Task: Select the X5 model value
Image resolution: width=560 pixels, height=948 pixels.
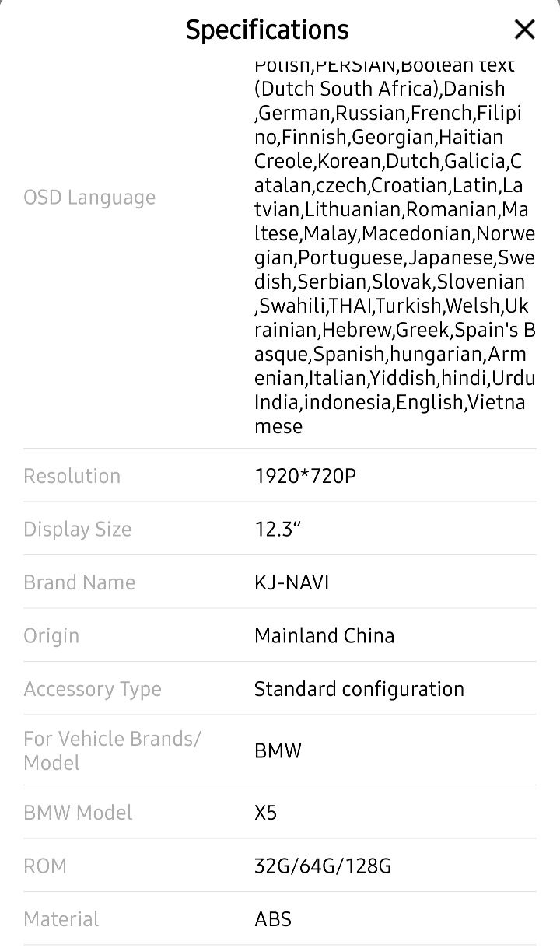Action: coord(265,813)
